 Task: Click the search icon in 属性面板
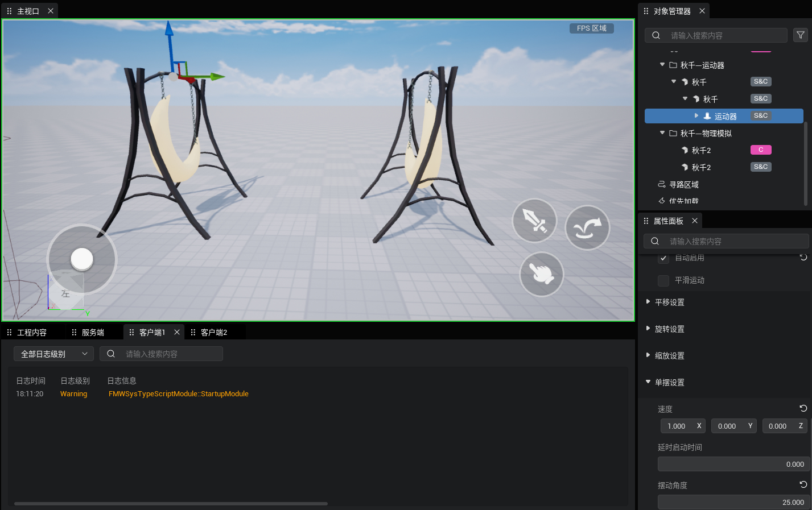click(655, 241)
